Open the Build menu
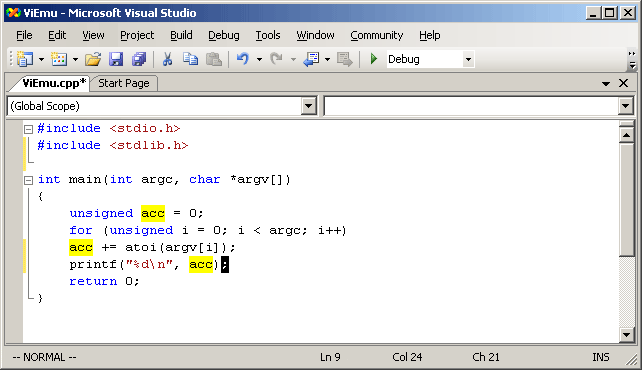The image size is (642, 370). [x=181, y=36]
